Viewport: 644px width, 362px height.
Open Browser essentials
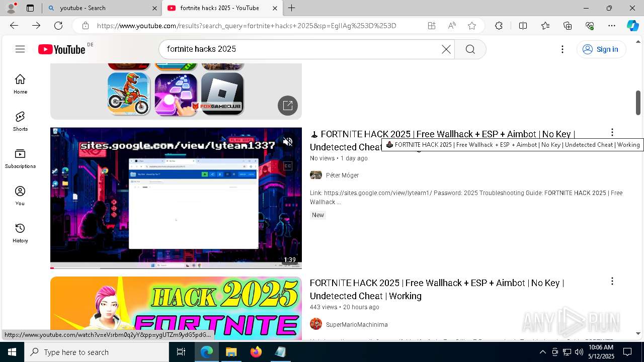[590, 26]
